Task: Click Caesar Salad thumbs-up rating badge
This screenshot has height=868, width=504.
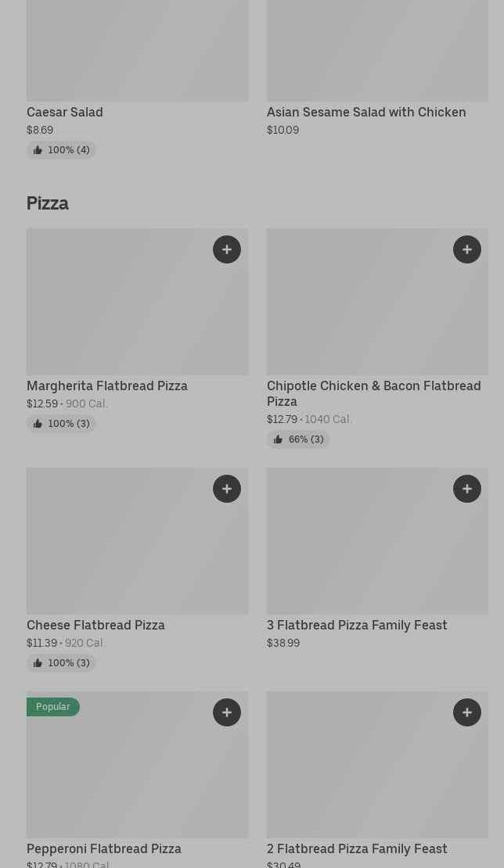Action: click(x=61, y=150)
